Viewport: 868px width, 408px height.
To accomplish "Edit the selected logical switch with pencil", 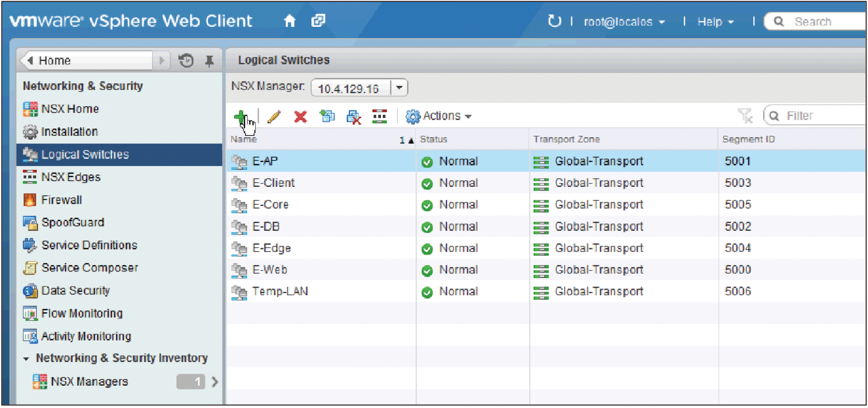I will (x=274, y=117).
